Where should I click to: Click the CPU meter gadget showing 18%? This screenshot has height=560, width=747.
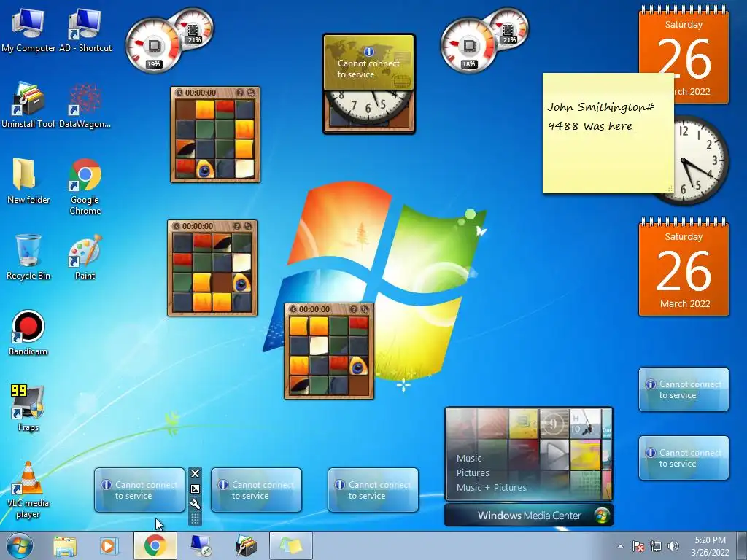point(469,45)
